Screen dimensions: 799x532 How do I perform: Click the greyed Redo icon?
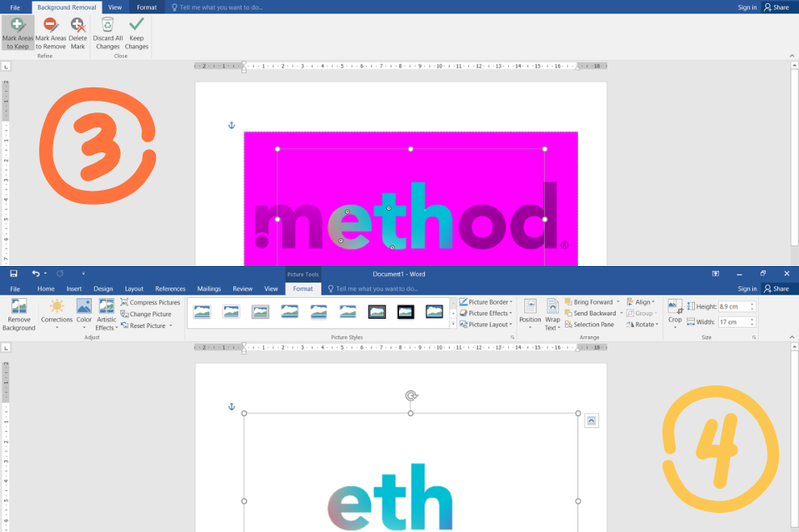pos(60,273)
